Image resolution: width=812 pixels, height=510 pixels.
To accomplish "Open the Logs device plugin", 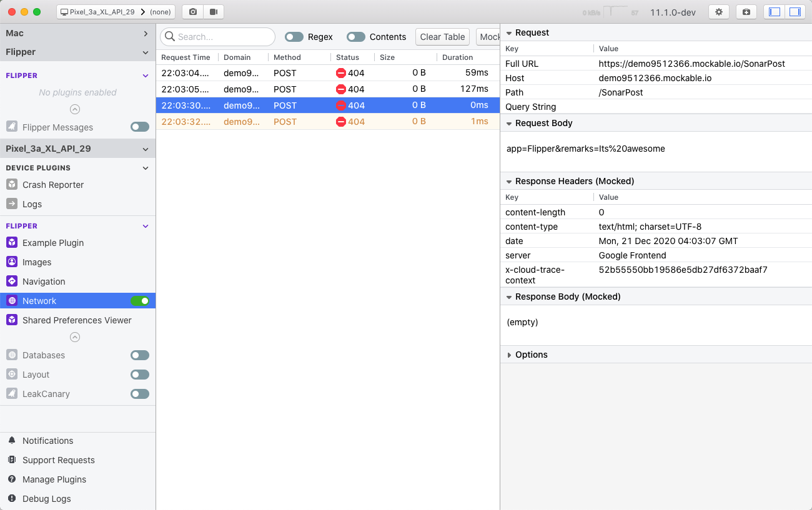I will 77,204.
